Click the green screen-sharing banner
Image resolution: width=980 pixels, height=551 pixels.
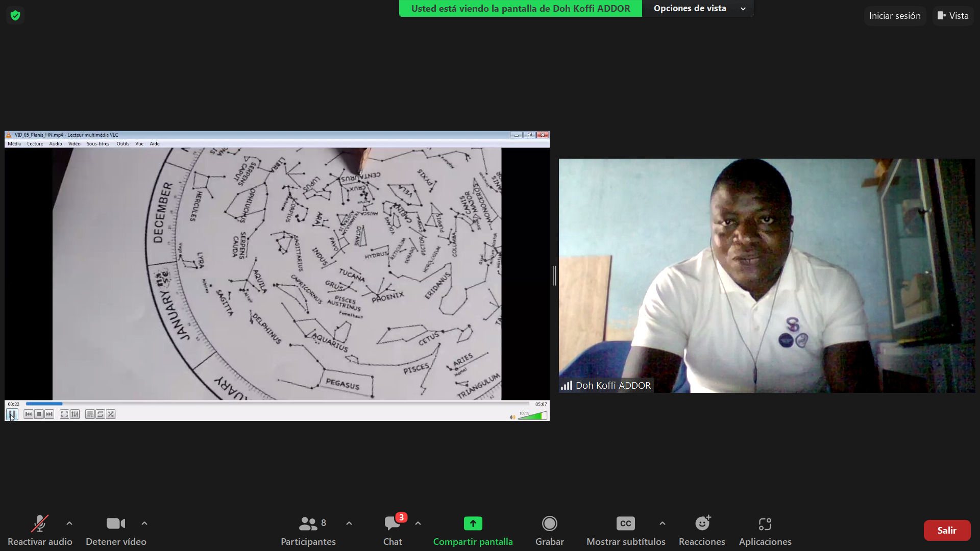click(521, 8)
